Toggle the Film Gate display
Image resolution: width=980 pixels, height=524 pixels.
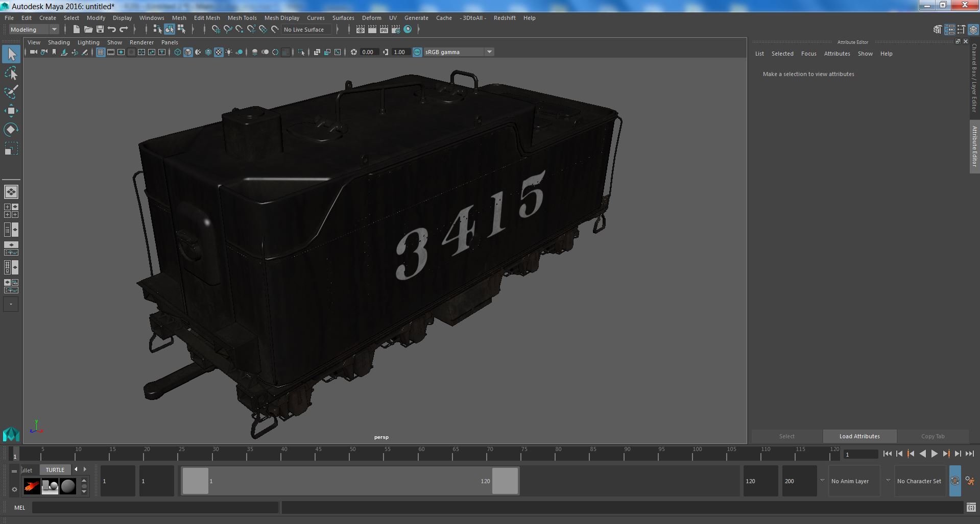(111, 52)
